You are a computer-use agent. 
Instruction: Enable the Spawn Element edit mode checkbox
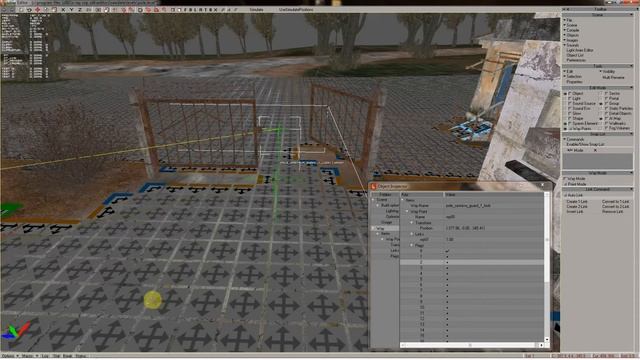(x=570, y=123)
